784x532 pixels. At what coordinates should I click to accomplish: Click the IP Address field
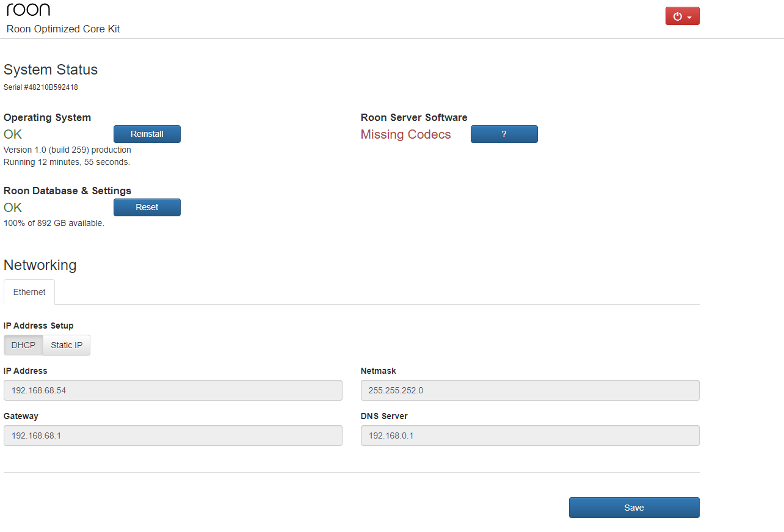coord(173,390)
